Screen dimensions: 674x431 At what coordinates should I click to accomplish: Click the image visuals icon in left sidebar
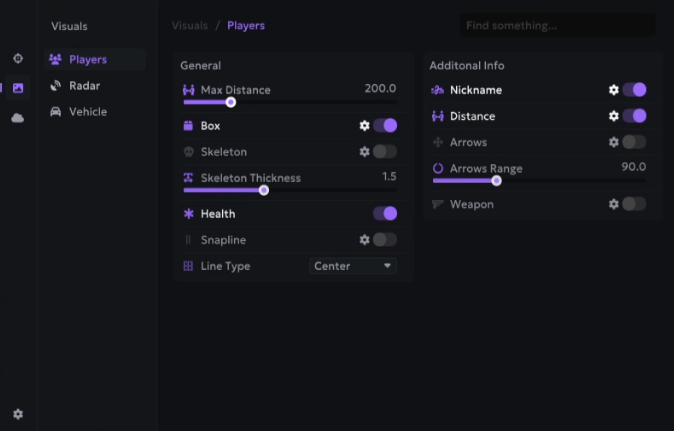click(18, 88)
